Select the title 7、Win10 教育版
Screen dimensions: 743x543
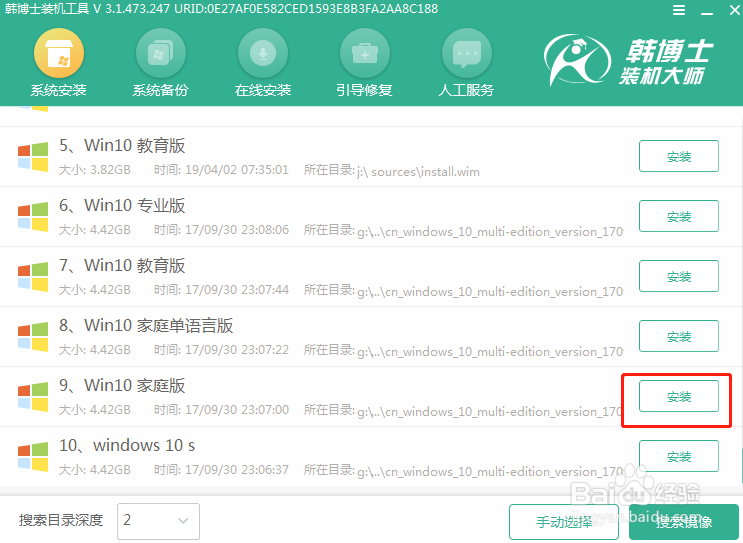click(x=122, y=266)
